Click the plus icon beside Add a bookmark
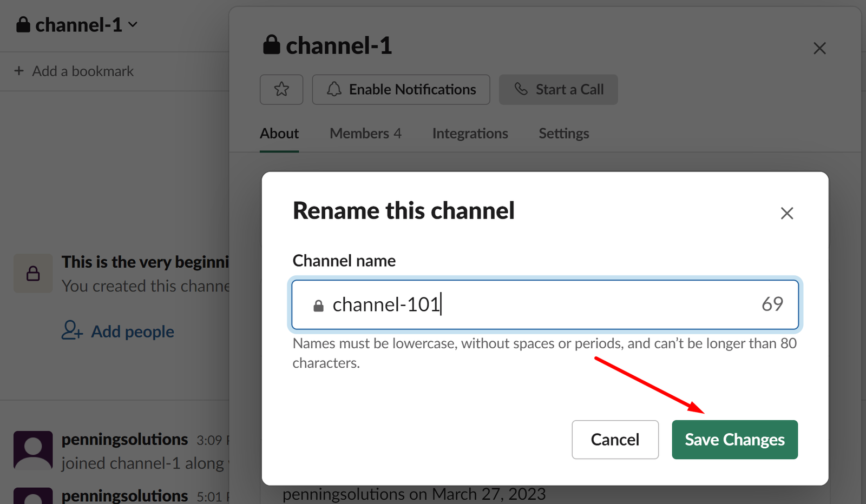Image resolution: width=866 pixels, height=504 pixels. click(x=19, y=71)
